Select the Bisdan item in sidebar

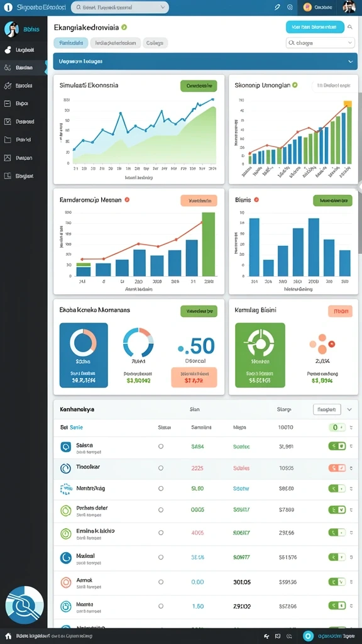(23, 68)
